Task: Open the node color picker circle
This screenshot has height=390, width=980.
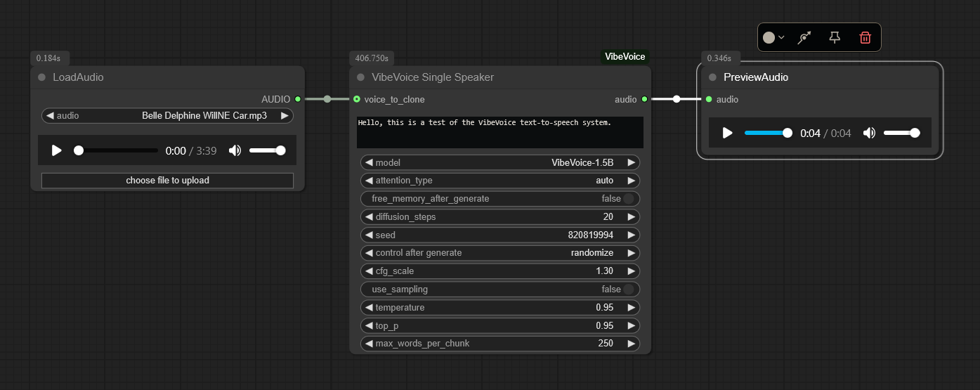Action: click(769, 37)
